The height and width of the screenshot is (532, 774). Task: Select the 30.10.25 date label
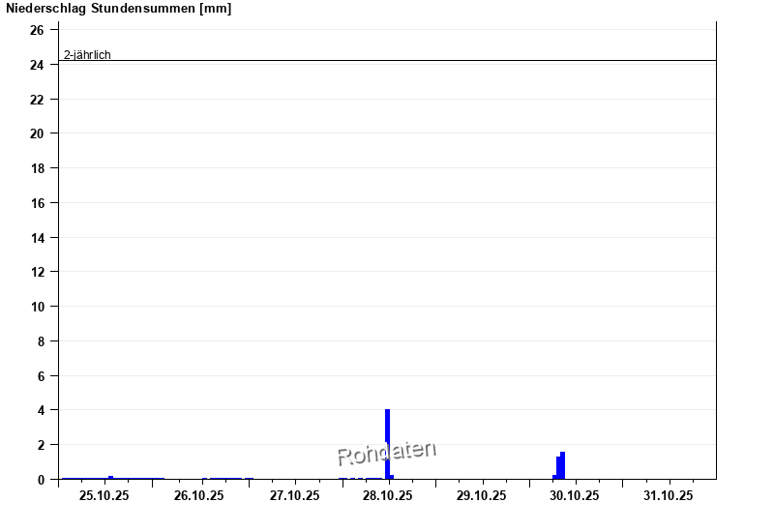coord(575,496)
